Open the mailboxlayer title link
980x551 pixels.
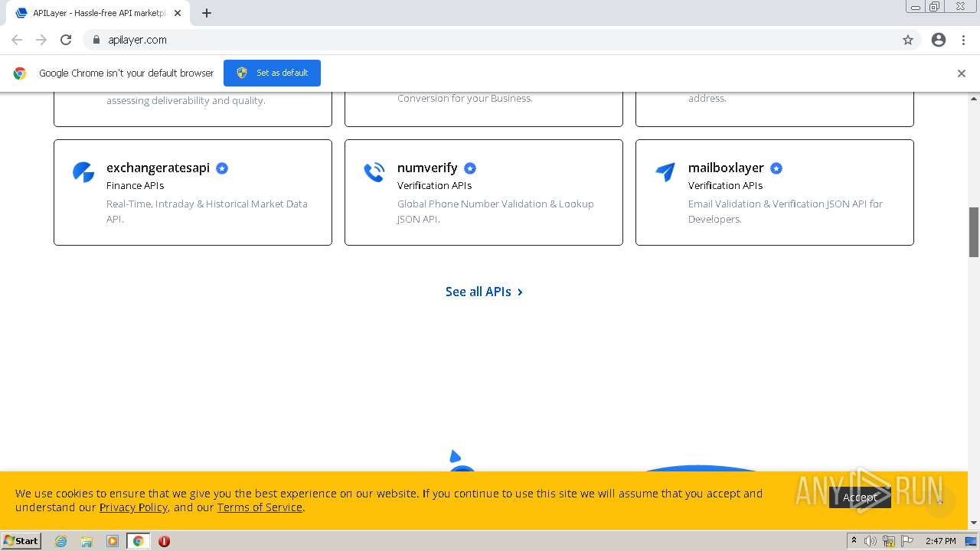pos(726,168)
